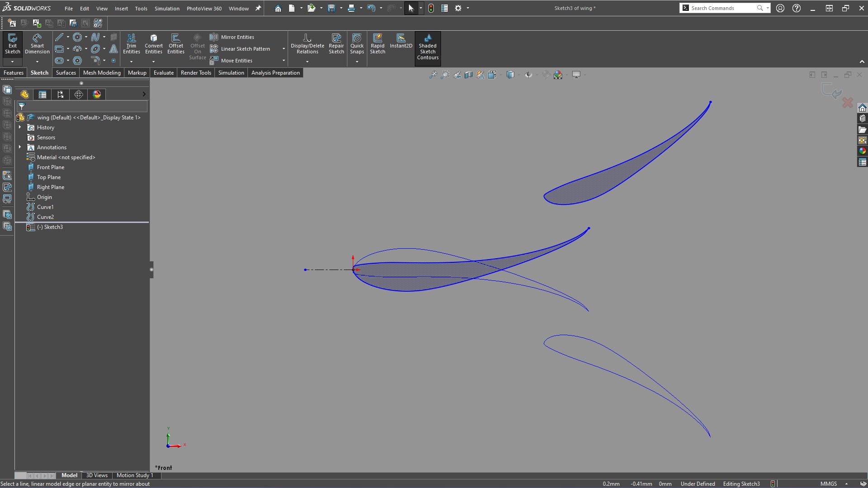The height and width of the screenshot is (488, 868).
Task: Select the sketch Text tool
Action: pos(114,49)
